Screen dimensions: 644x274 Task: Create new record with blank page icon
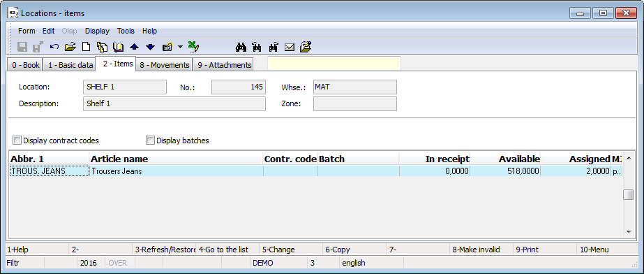(86, 47)
